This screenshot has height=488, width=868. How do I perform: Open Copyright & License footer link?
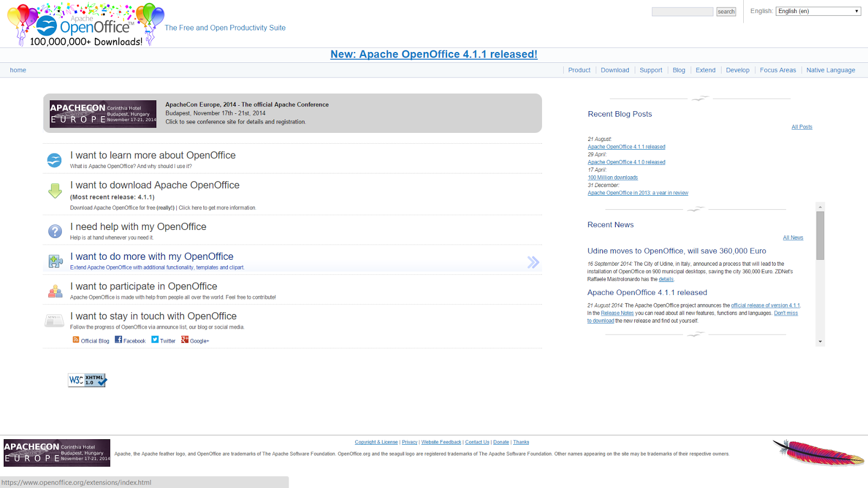(x=376, y=442)
